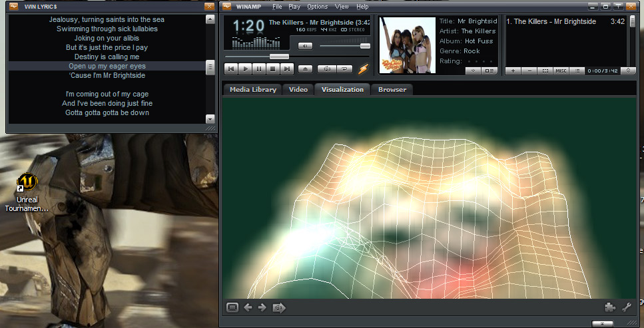Switch to the Video tab

click(298, 90)
